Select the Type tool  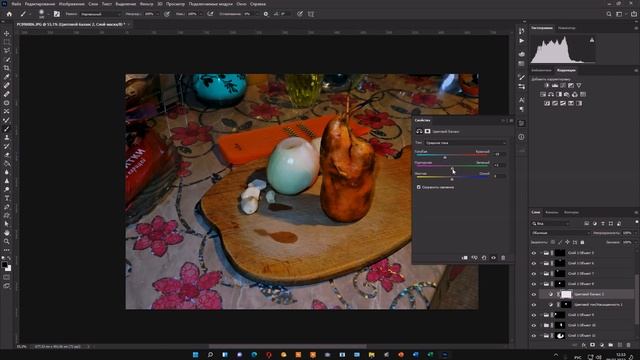(x=7, y=198)
